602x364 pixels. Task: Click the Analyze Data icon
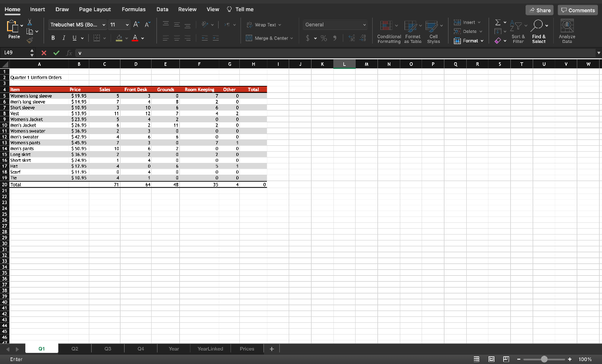[x=567, y=32]
